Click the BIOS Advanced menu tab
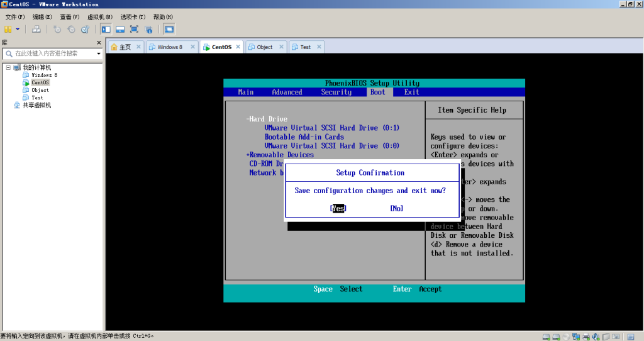 pos(287,92)
